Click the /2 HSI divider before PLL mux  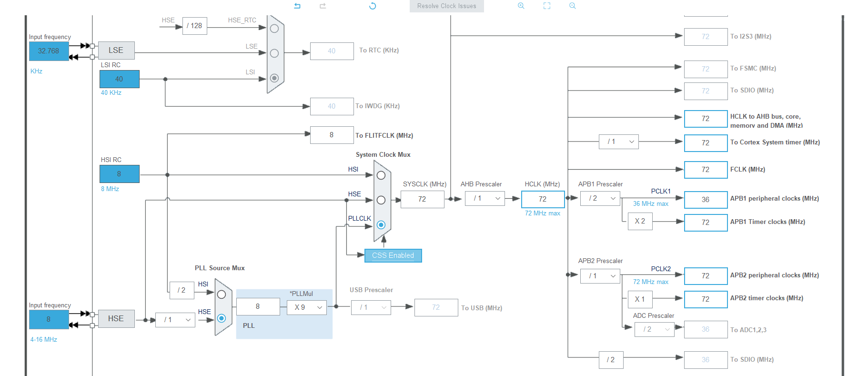tap(182, 290)
